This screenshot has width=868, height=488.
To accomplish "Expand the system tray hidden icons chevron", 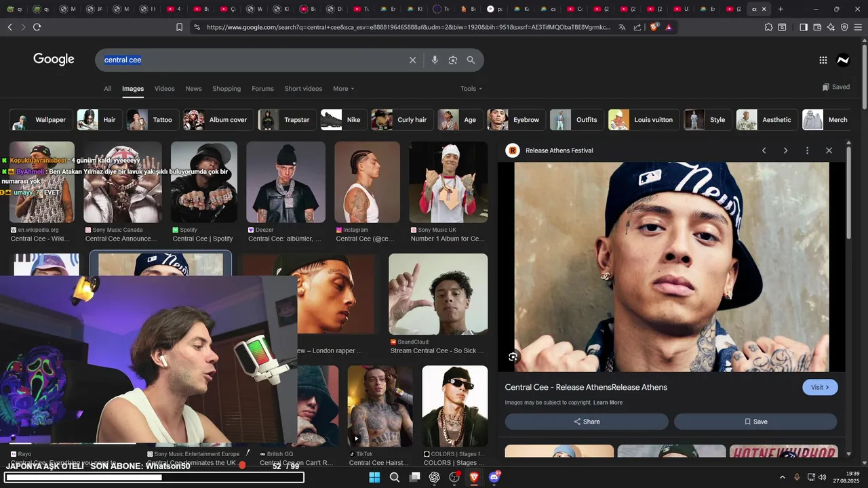I will (x=782, y=477).
